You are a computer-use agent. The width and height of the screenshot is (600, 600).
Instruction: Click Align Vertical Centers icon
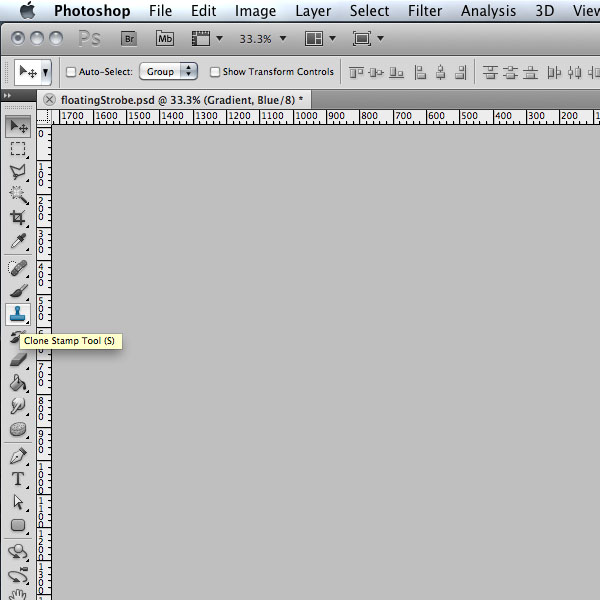click(x=376, y=72)
